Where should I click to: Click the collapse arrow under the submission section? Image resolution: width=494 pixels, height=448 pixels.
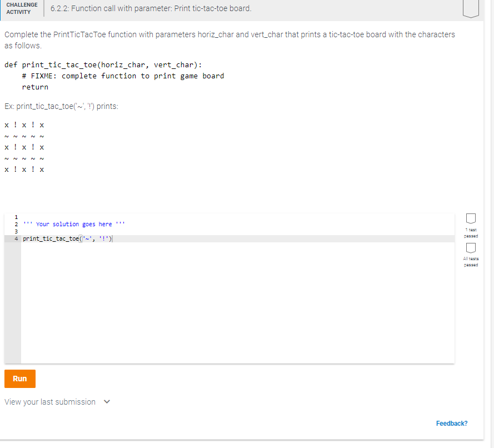[107, 401]
